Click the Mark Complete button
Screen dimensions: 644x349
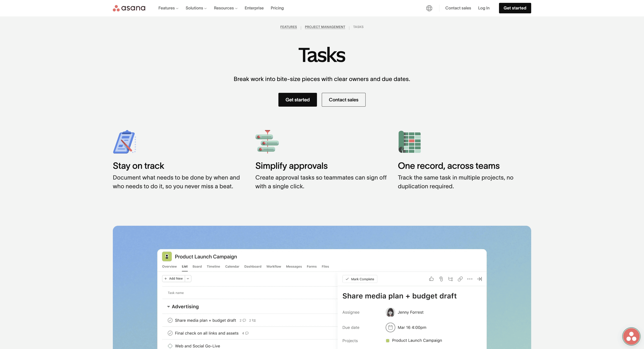click(359, 279)
